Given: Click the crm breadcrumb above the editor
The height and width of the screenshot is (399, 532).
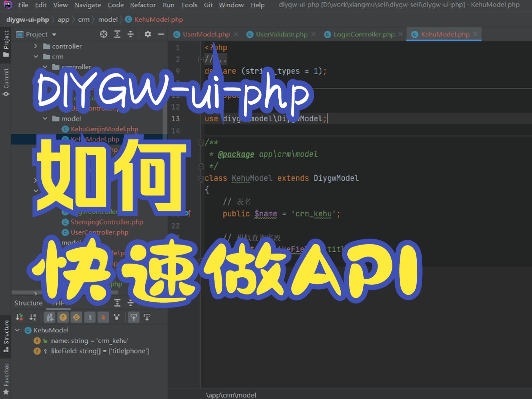Looking at the screenshot, I should coord(83,19).
